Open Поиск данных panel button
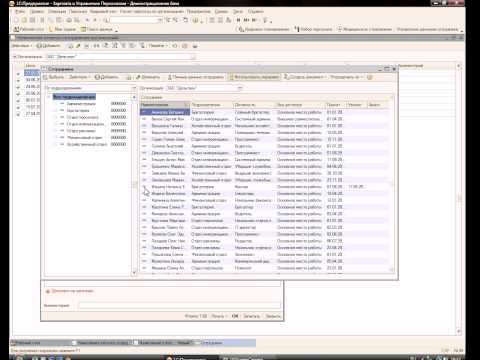This screenshot has height=360, width=480. click(x=97, y=29)
